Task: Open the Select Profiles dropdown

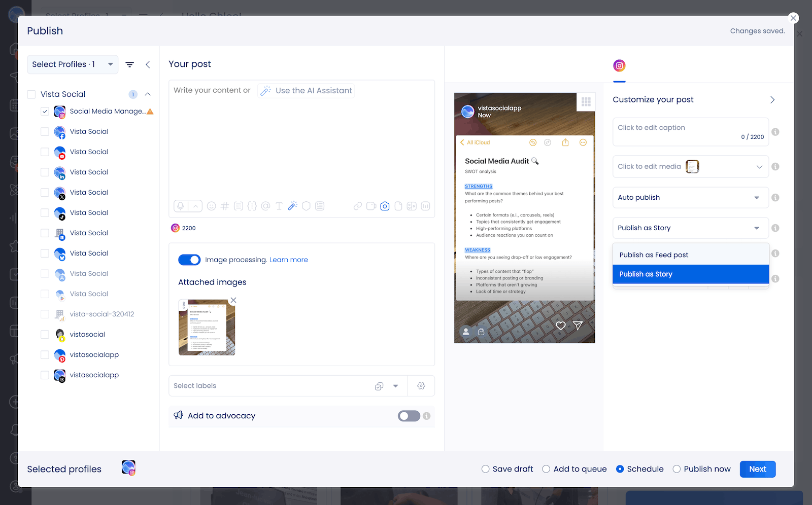Action: (73, 64)
